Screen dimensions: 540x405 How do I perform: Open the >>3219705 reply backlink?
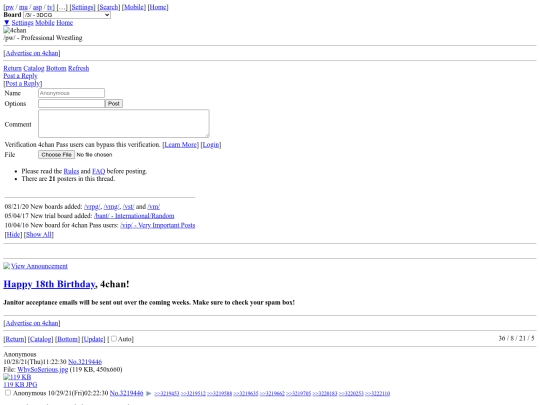[x=299, y=393]
